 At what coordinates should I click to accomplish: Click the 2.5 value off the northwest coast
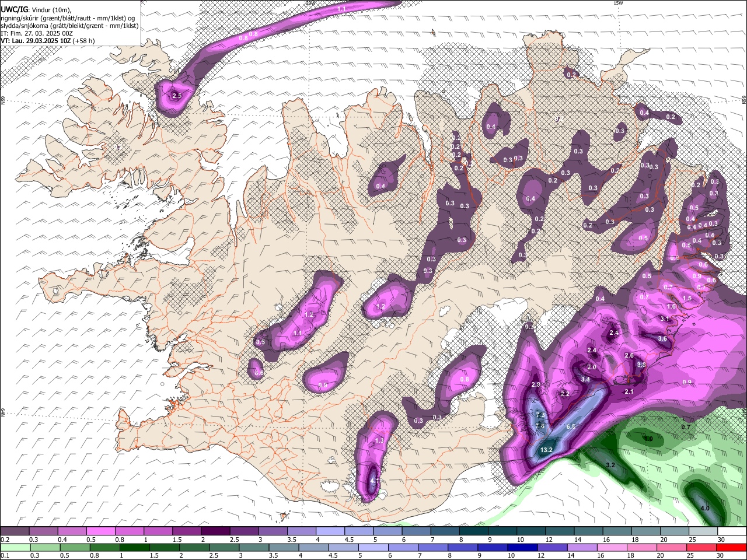177,96
